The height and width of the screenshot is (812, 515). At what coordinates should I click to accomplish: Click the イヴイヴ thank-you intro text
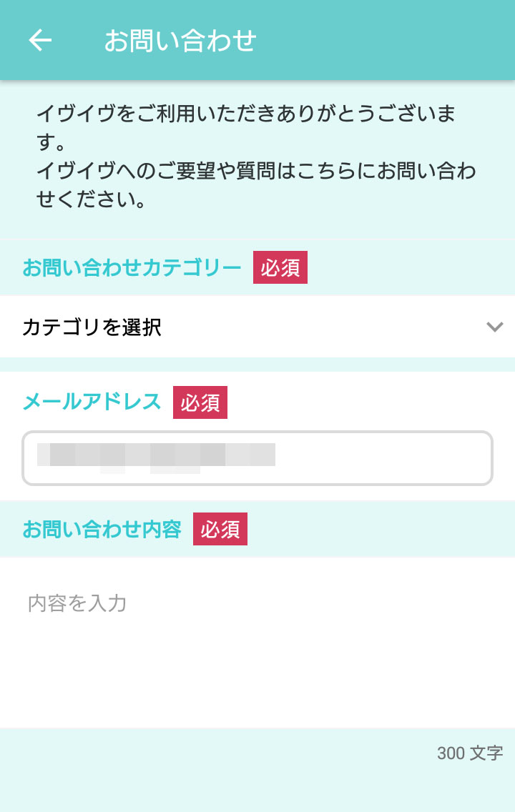(246, 127)
